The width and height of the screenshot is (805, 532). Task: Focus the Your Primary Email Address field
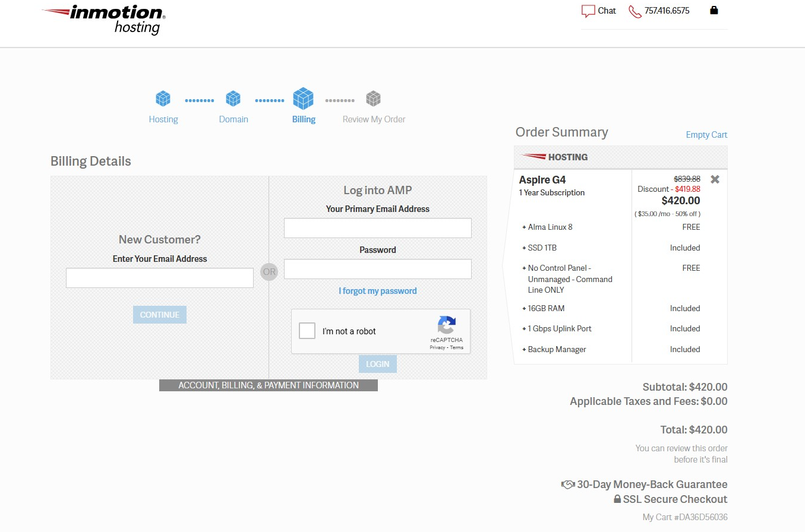click(x=378, y=228)
